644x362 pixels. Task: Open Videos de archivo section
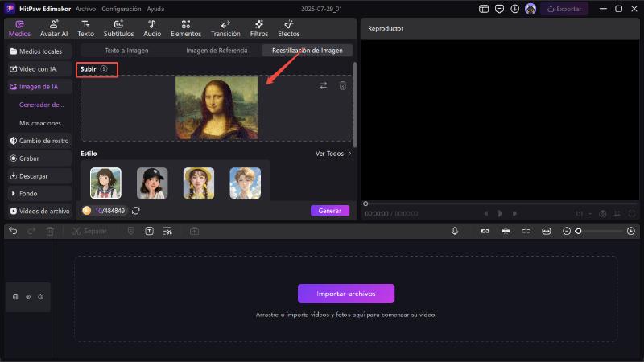[39, 211]
